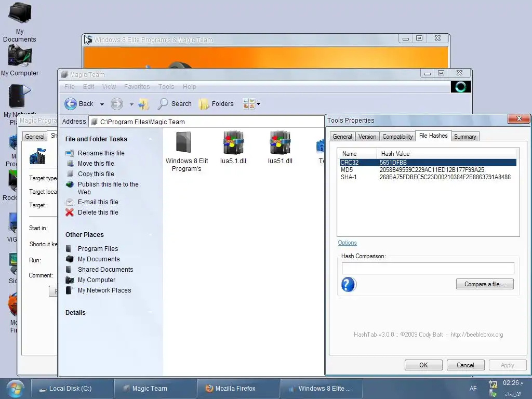Open the View menu in Magic Team
This screenshot has width=532, height=399.
[109, 87]
